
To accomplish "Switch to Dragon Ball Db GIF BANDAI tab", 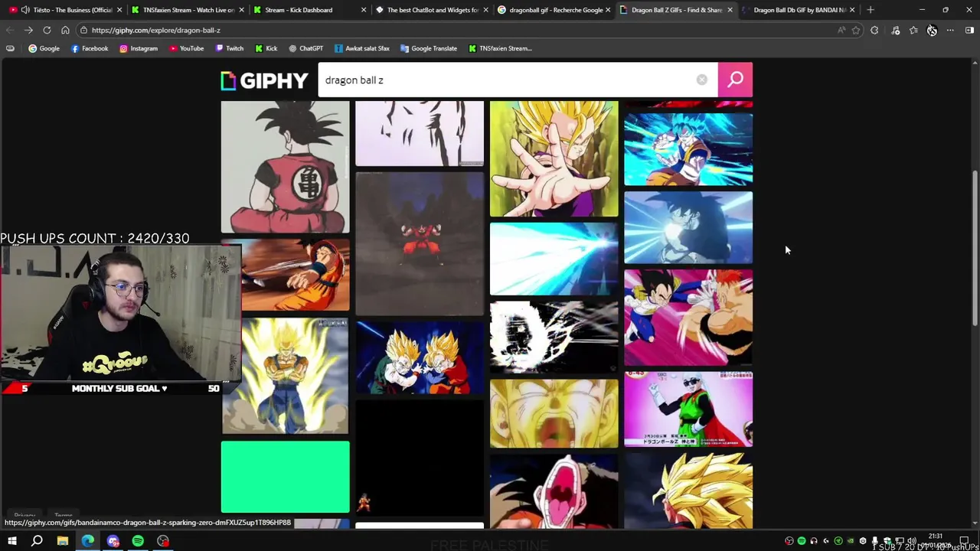I will click(x=799, y=10).
